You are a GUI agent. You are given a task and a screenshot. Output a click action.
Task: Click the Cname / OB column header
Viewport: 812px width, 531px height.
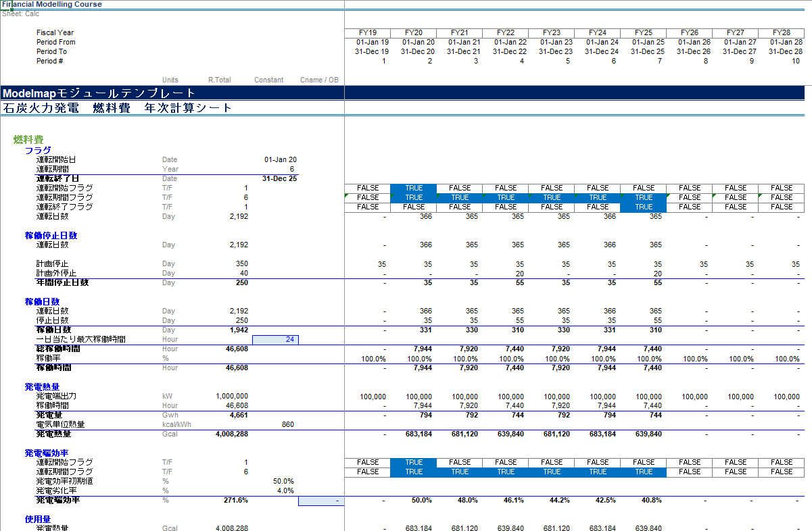319,80
